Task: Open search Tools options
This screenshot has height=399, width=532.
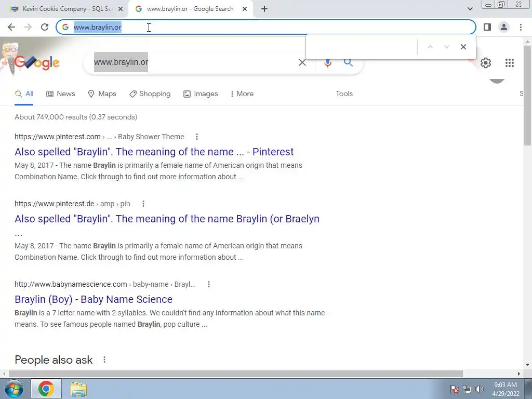Action: click(344, 94)
